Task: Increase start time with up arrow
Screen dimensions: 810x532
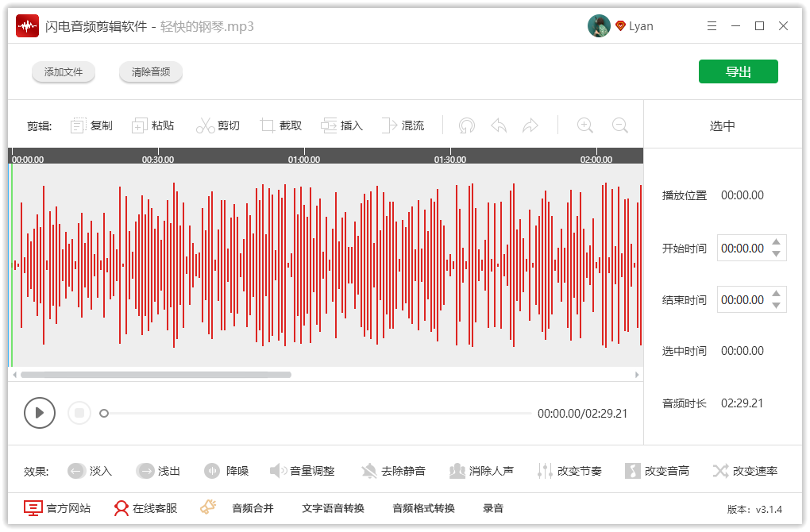Action: (777, 242)
